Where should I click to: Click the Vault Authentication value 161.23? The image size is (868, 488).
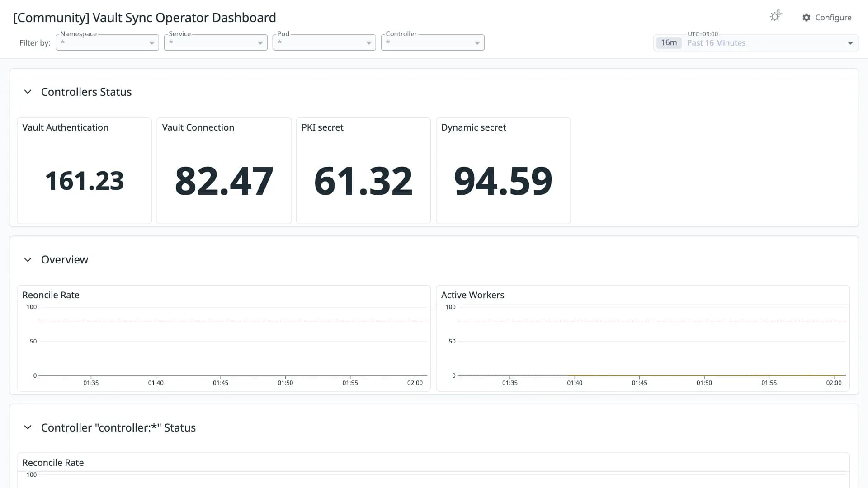coord(84,181)
